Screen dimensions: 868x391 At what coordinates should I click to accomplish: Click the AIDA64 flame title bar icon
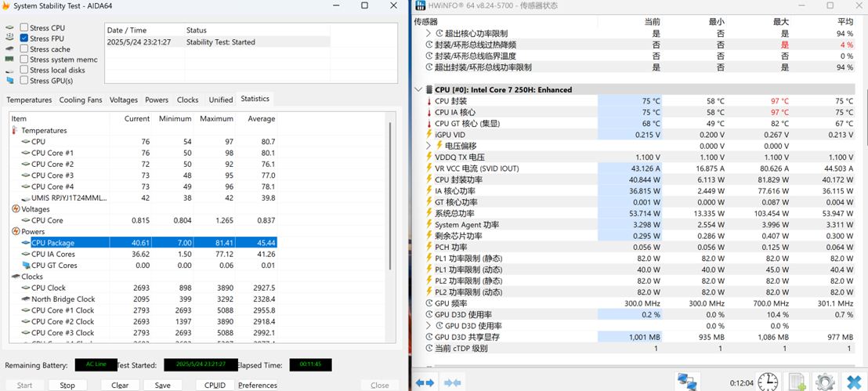pos(6,5)
